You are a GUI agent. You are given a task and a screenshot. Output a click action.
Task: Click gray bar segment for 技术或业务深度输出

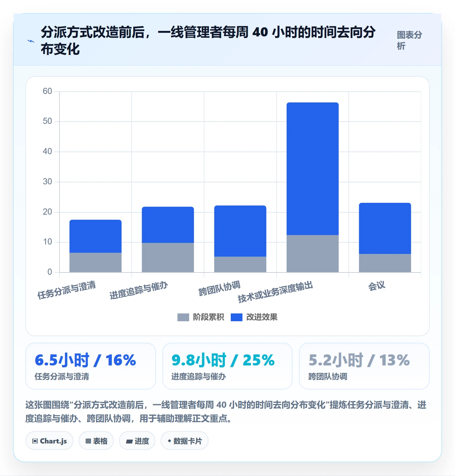(x=313, y=254)
